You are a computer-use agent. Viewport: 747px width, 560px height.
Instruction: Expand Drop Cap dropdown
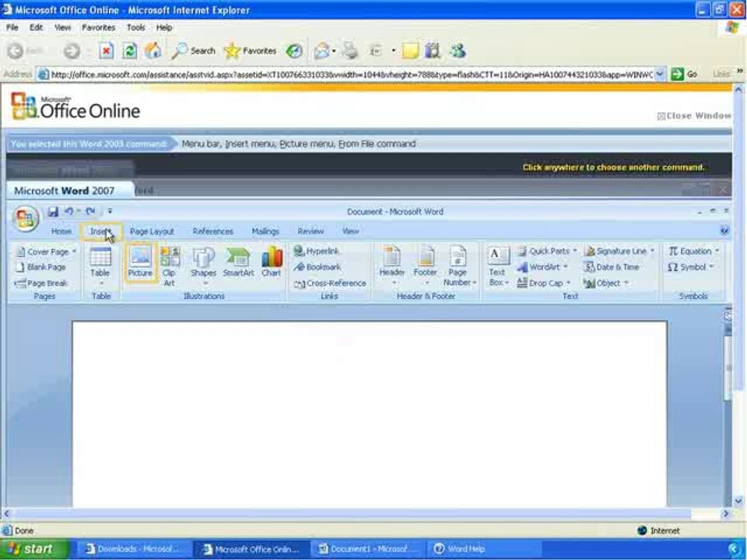pyautogui.click(x=568, y=283)
